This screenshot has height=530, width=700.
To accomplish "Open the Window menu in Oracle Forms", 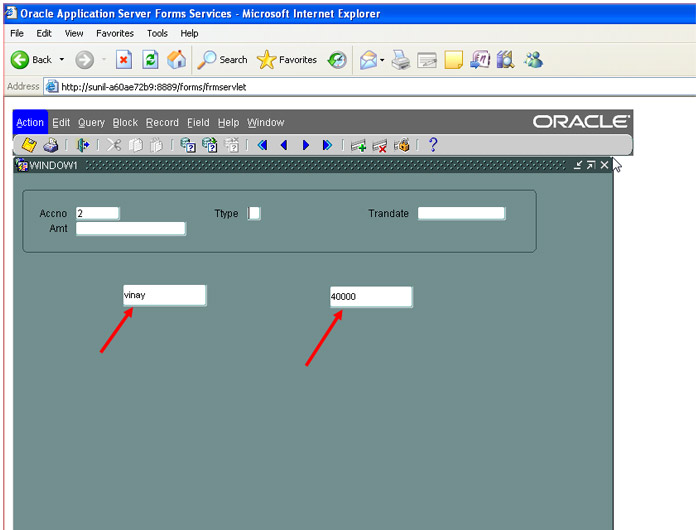I will pyautogui.click(x=266, y=122).
